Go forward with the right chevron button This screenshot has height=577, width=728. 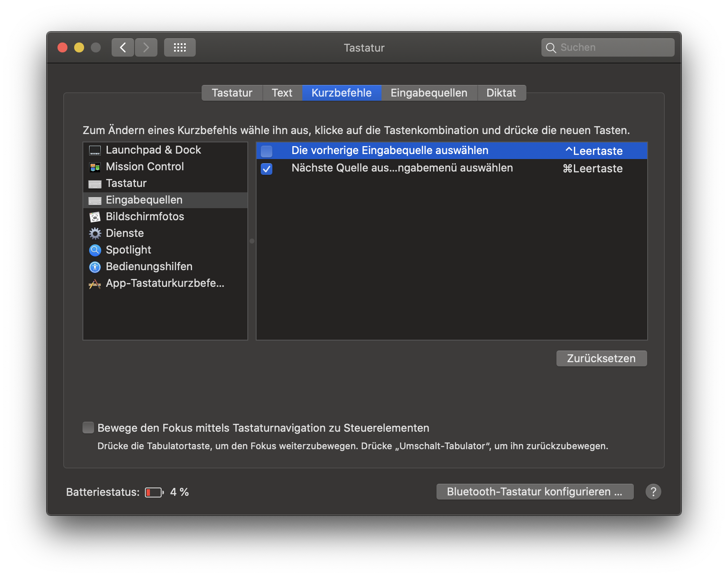pyautogui.click(x=146, y=47)
